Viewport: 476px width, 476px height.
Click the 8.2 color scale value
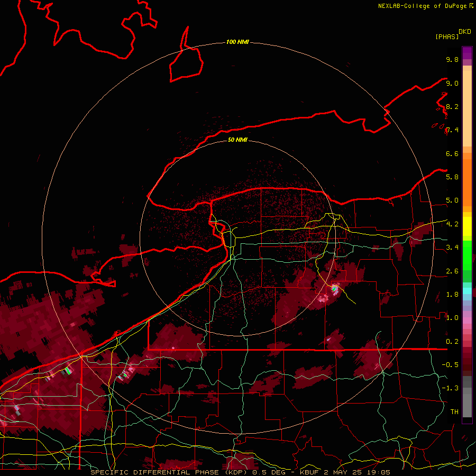(x=452, y=106)
